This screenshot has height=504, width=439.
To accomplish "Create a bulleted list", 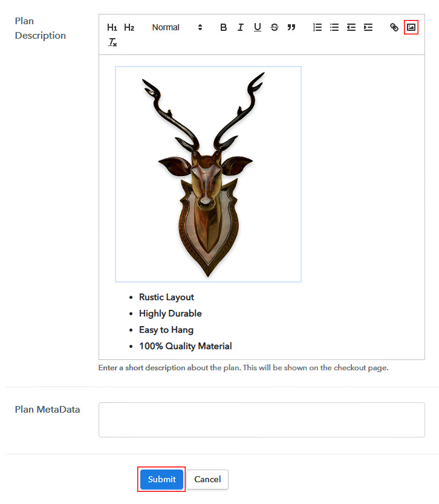I will [334, 27].
